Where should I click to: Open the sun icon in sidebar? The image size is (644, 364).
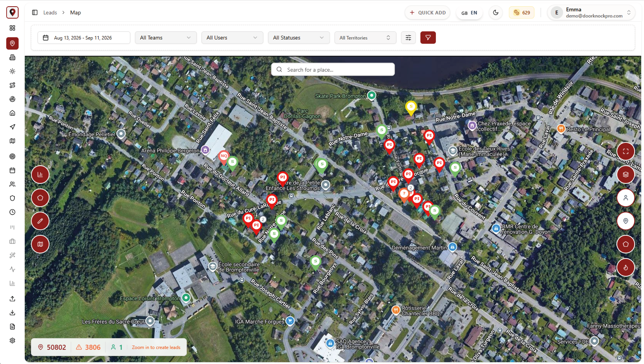12,71
